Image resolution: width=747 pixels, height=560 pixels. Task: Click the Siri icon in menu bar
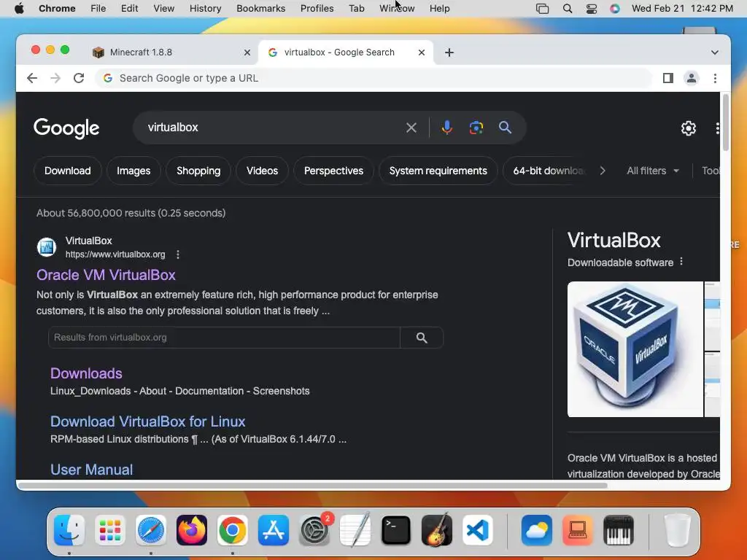click(x=614, y=9)
